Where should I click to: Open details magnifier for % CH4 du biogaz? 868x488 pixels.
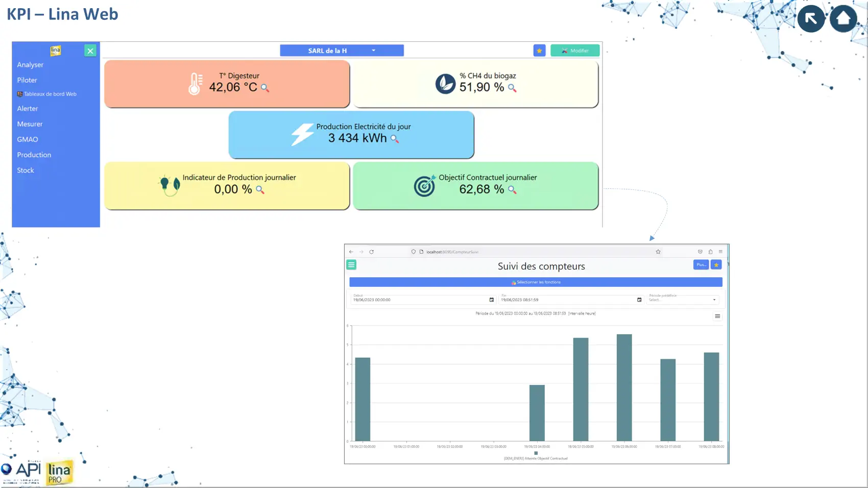(x=512, y=88)
